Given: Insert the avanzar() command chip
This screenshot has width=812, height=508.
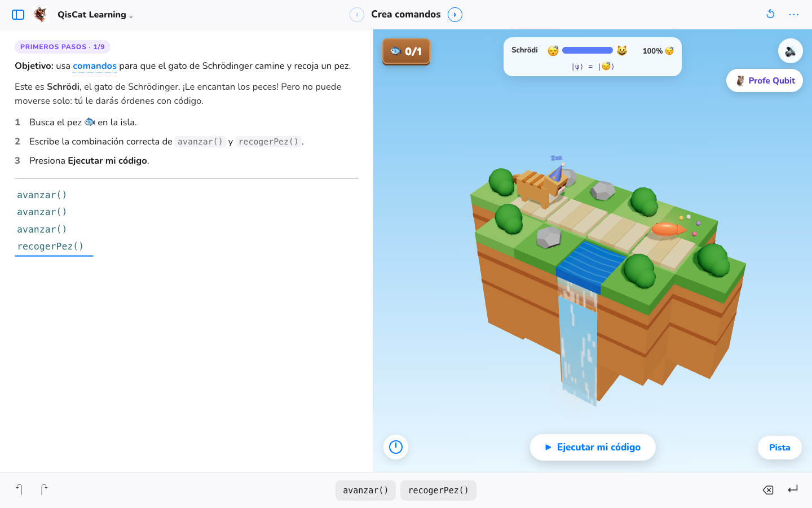Looking at the screenshot, I should (x=365, y=491).
